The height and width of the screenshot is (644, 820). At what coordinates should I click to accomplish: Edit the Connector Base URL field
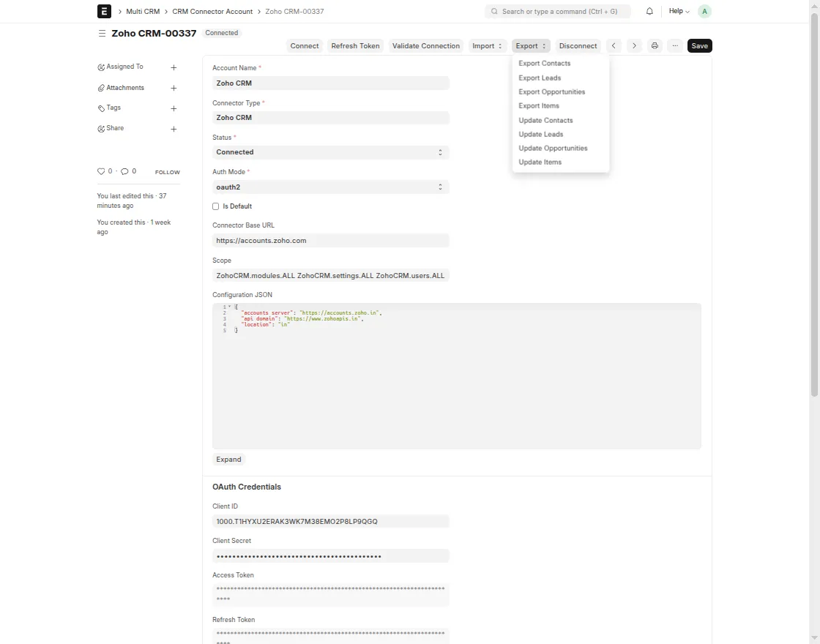click(330, 241)
